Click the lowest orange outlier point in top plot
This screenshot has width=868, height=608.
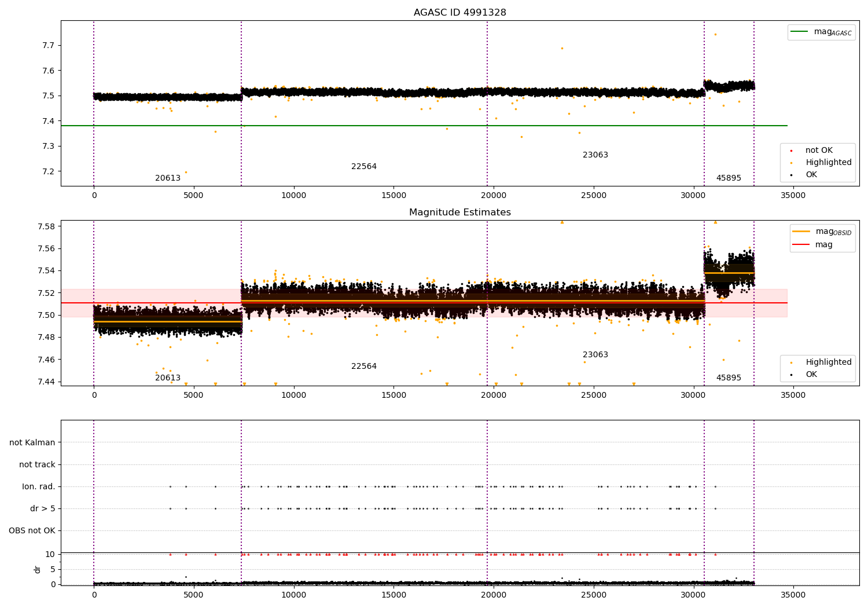(x=186, y=172)
